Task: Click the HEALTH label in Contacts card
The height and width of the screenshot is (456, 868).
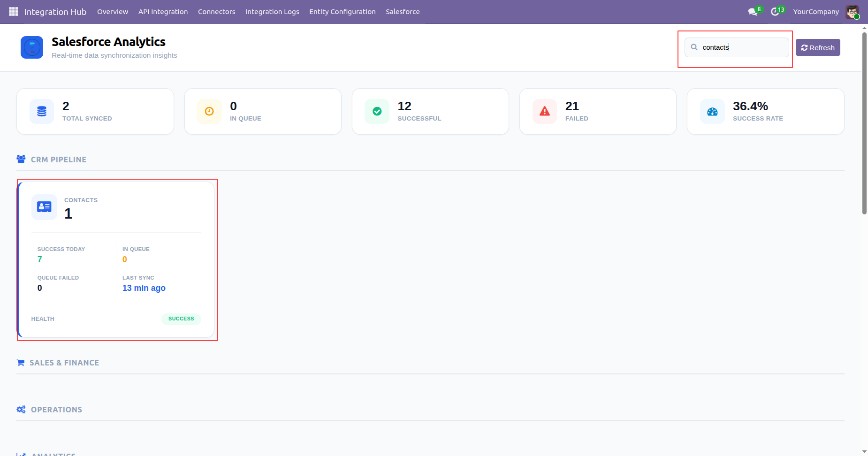Action: [x=43, y=319]
